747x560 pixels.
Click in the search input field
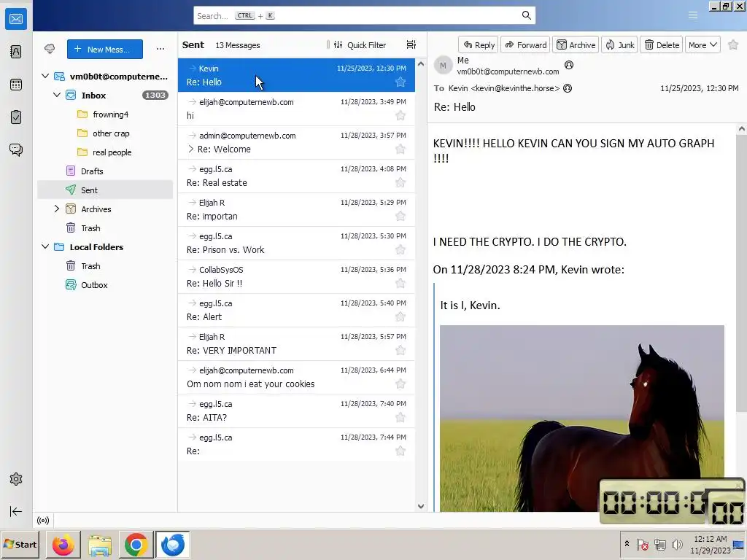(365, 15)
